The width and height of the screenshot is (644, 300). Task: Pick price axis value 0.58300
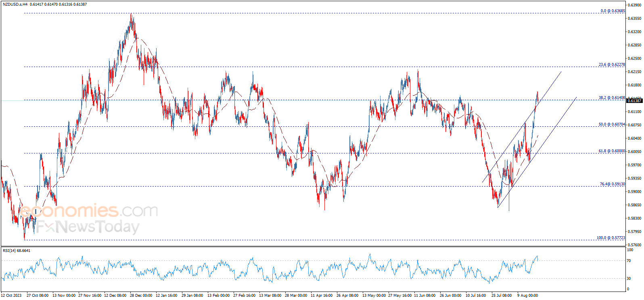coord(634,218)
